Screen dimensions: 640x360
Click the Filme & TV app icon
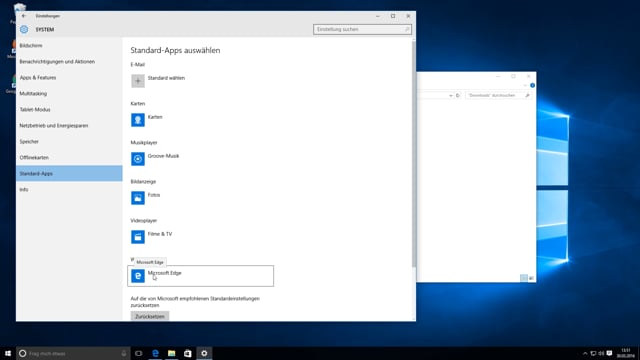pyautogui.click(x=138, y=237)
